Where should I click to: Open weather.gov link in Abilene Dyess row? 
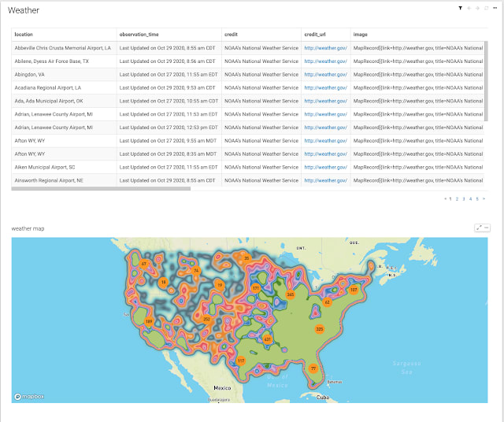point(325,61)
